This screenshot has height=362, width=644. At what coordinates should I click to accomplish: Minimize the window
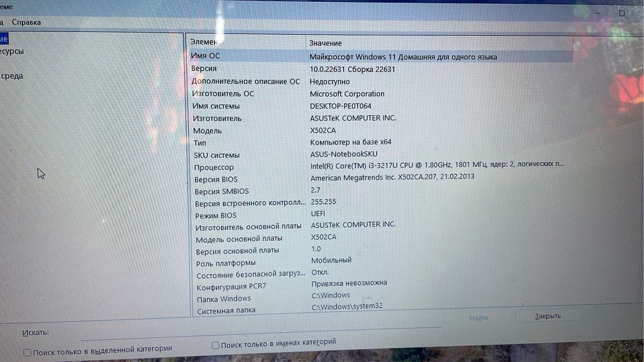pyautogui.click(x=598, y=14)
